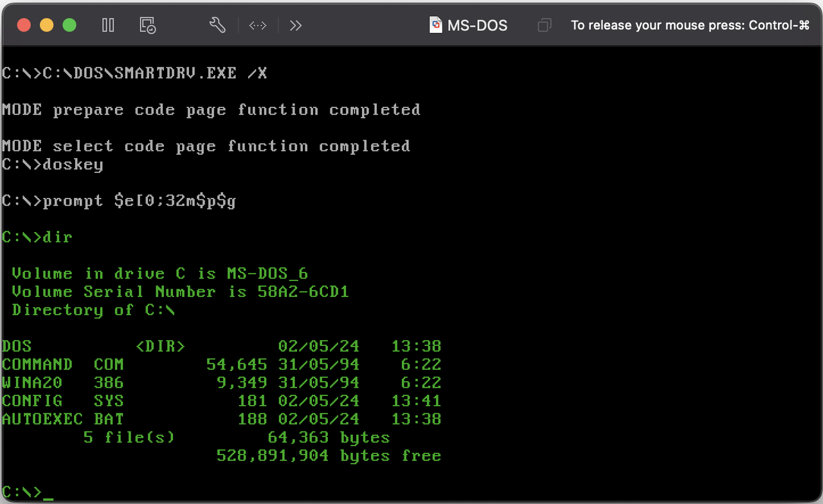
Task: Click '5 file(s)' summary text
Action: tap(129, 438)
